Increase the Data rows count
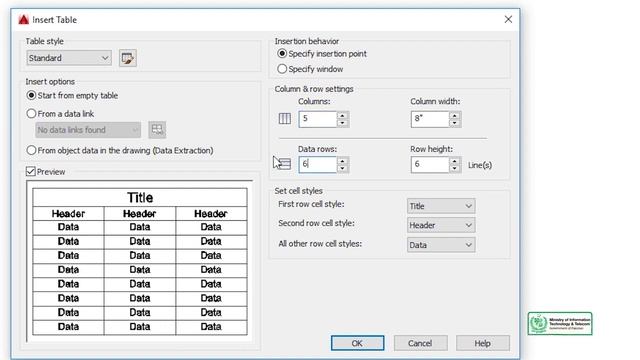Image resolution: width=640 pixels, height=360 pixels. [x=343, y=161]
